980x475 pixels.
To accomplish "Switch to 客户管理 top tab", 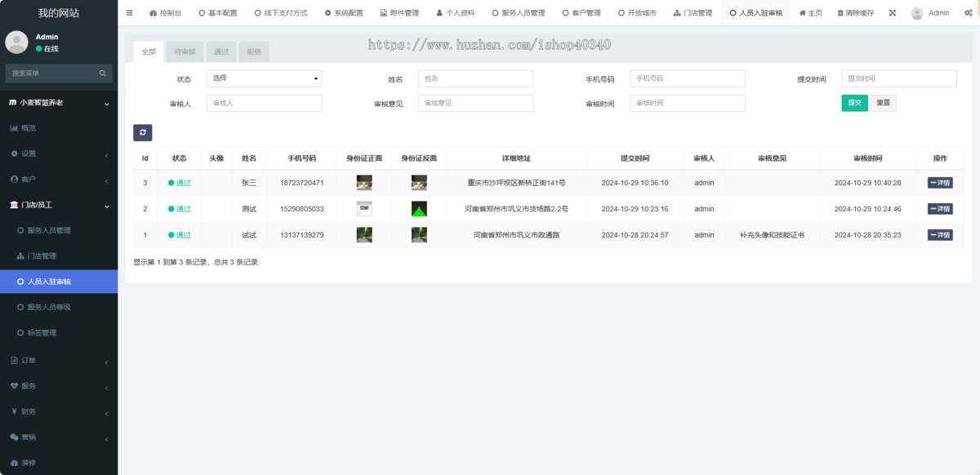I will point(581,13).
